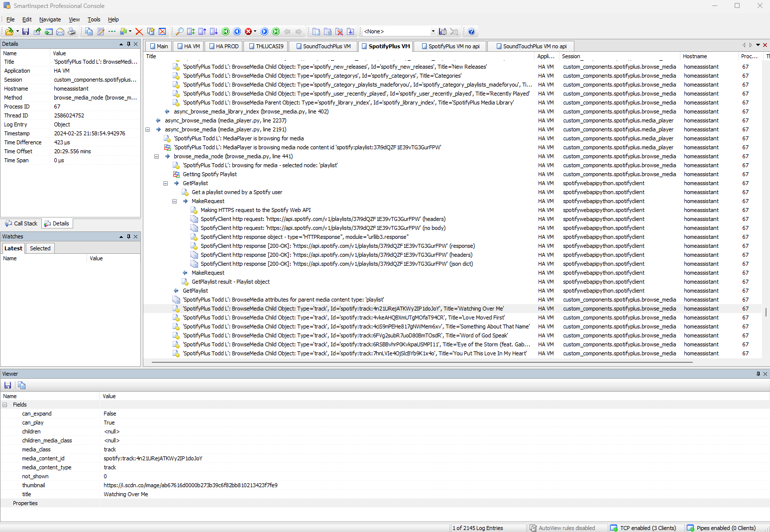The image size is (770, 532).
Task: Click the Title column header
Action: (339, 56)
